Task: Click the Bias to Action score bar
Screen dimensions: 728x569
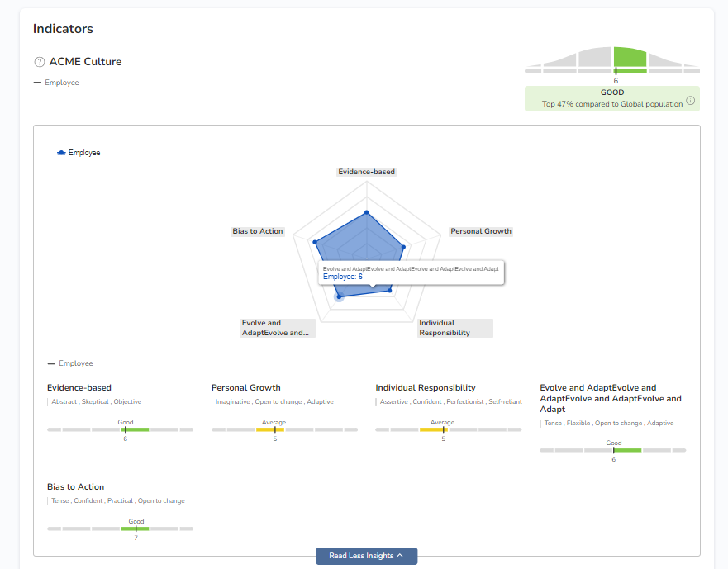Action: coord(120,529)
